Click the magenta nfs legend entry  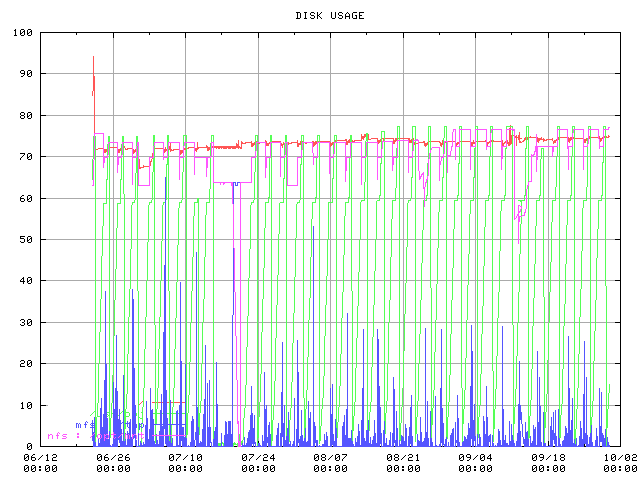click(60, 436)
